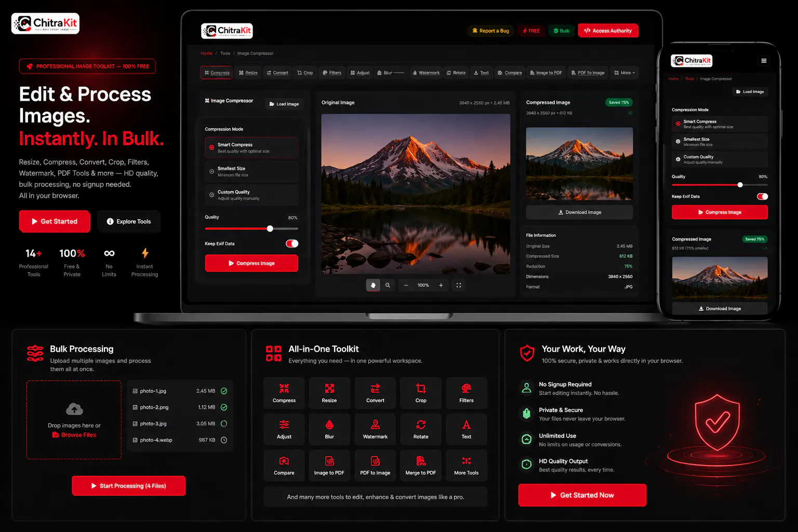Screen dimensions: 798x532
Task: Open the More Tools tile
Action: click(467, 465)
